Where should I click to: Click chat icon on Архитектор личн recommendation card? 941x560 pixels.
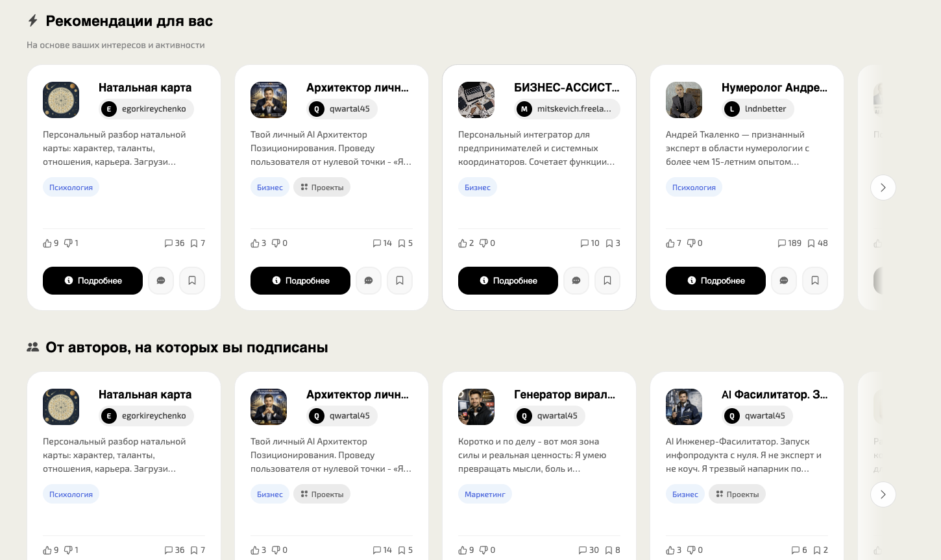pos(369,281)
